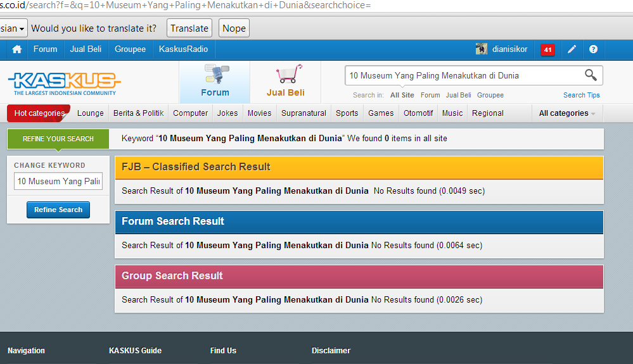Open the Games category

tap(381, 113)
